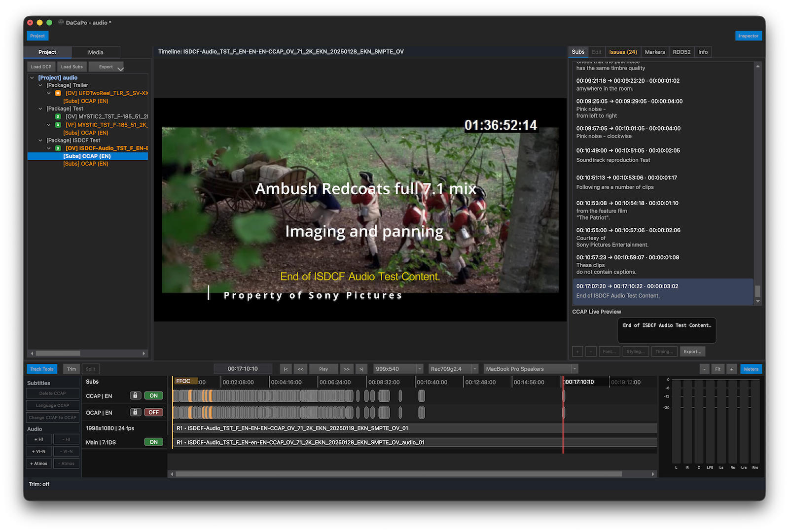Click the green D badge beside ISDCF-Audio OV
The width and height of the screenshot is (789, 532).
click(x=58, y=148)
